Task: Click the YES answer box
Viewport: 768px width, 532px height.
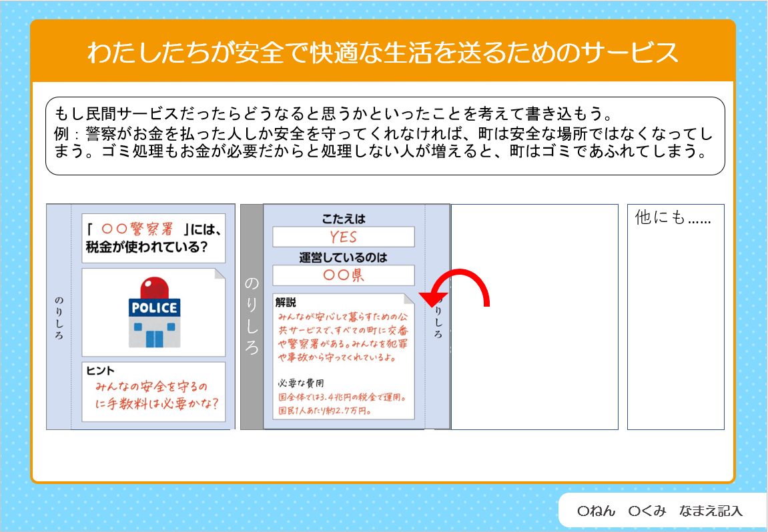Action: (x=344, y=237)
